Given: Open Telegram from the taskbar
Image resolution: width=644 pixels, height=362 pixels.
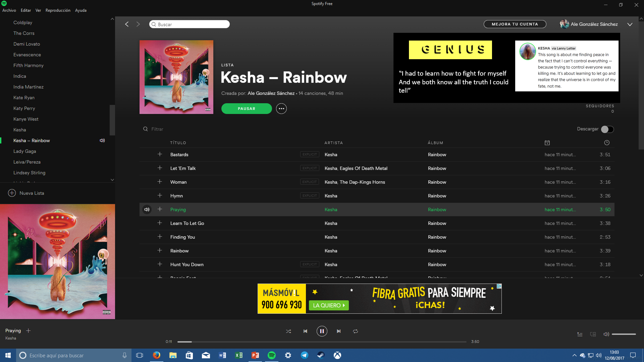Looking at the screenshot, I should point(304,355).
